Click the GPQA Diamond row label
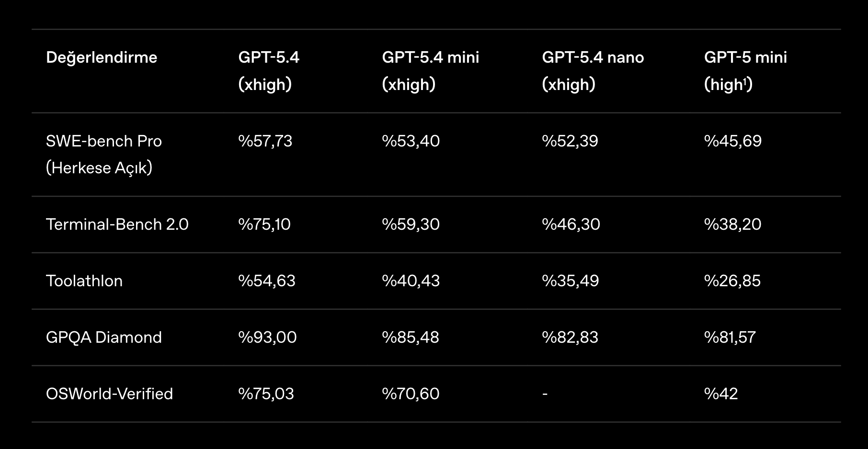Image resolution: width=868 pixels, height=449 pixels. (104, 337)
